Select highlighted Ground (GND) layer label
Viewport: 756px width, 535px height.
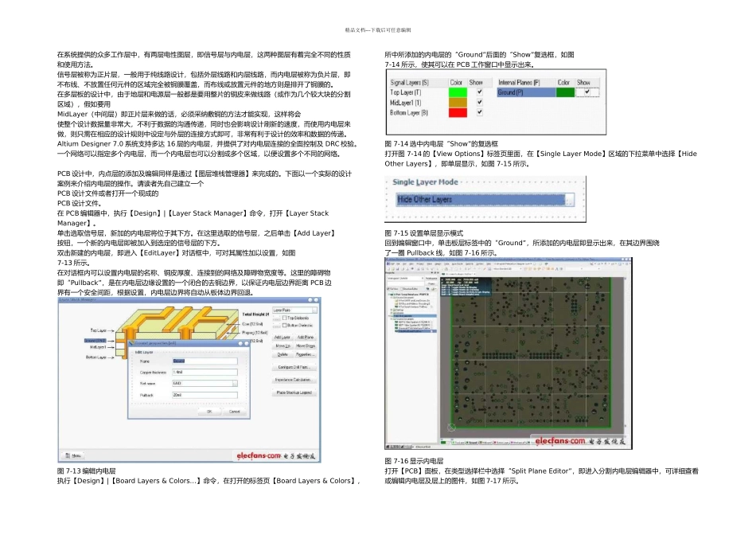point(95,341)
